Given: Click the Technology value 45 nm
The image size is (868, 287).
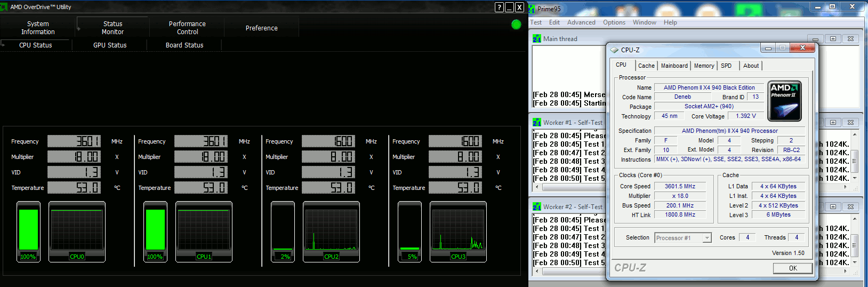Looking at the screenshot, I should point(670,116).
